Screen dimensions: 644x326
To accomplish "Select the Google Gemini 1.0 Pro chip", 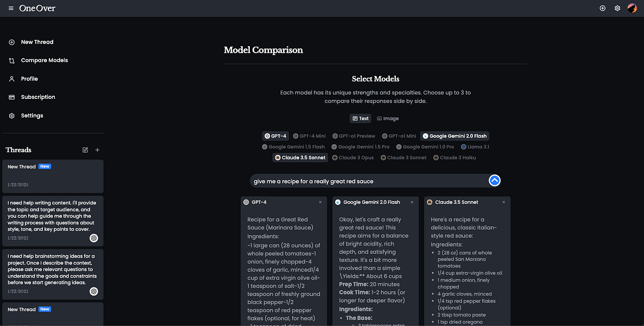I will pos(425,147).
